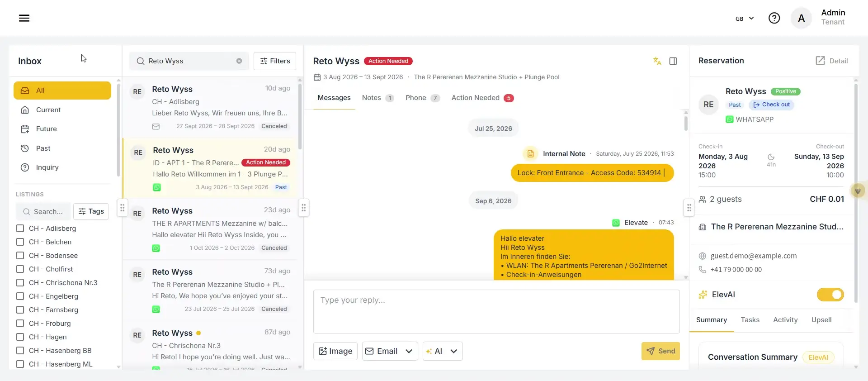This screenshot has height=381, width=868.
Task: Open the GB language dropdown
Action: (x=745, y=19)
